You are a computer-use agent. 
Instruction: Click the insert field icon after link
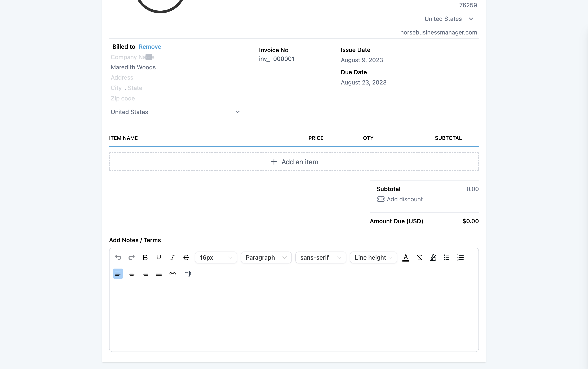tap(188, 273)
